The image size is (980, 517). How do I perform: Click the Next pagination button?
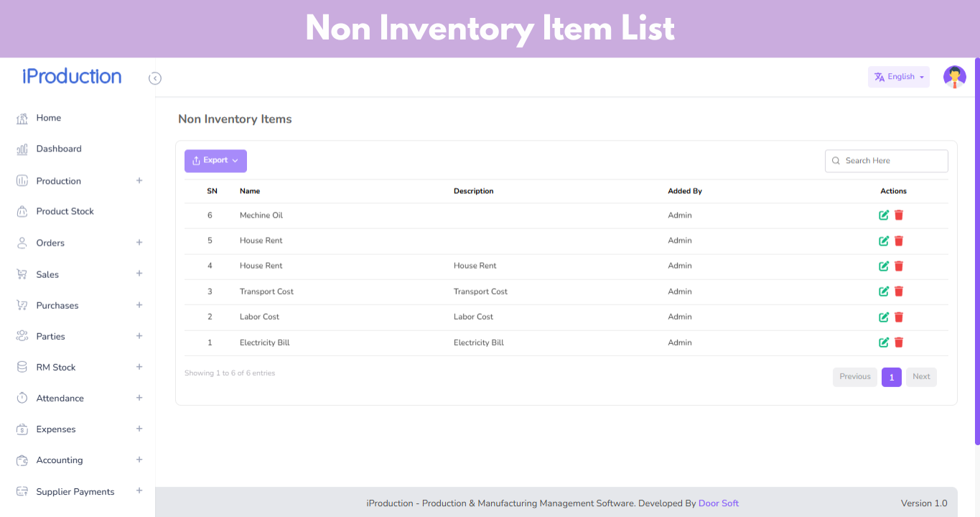pos(921,377)
